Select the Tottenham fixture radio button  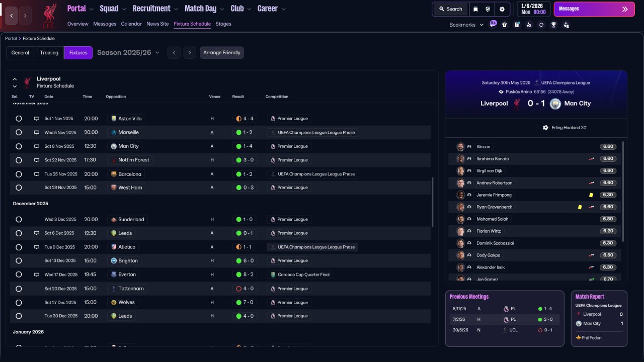[19, 289]
